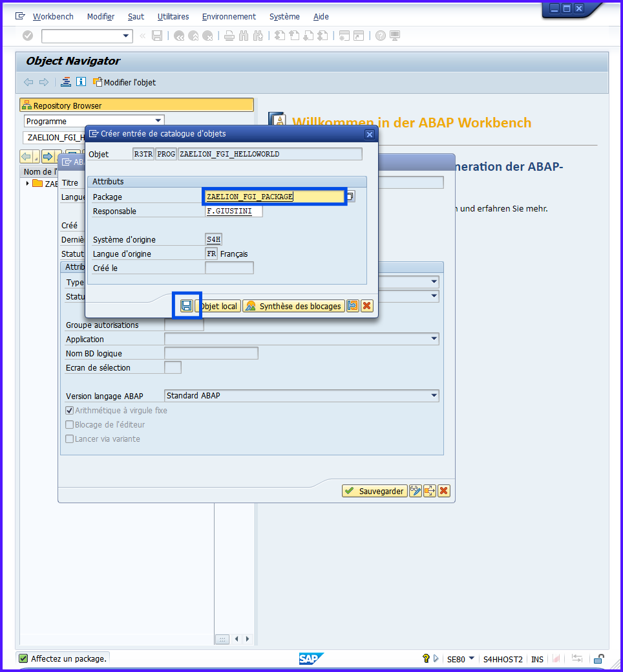Expand the Programme object type dropdown

pyautogui.click(x=158, y=121)
